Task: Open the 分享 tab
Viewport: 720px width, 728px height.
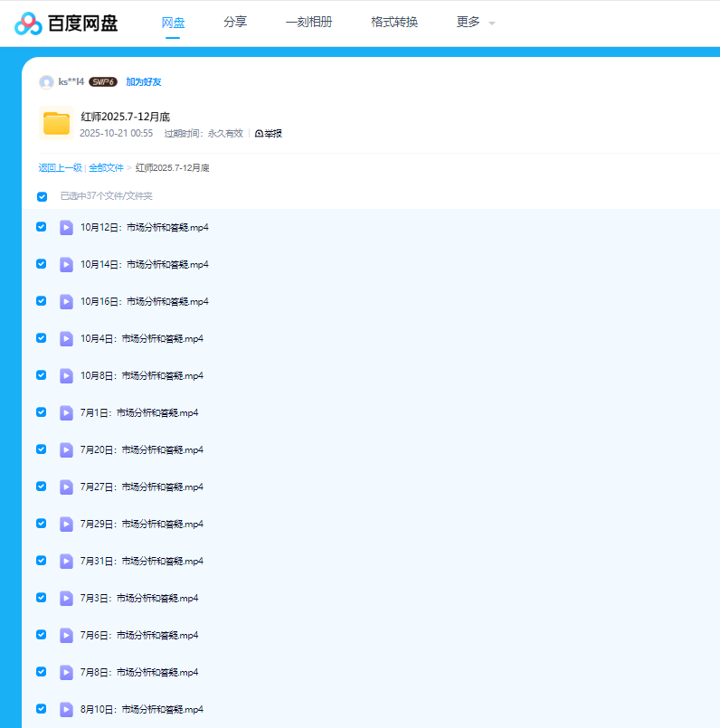Action: tap(235, 23)
